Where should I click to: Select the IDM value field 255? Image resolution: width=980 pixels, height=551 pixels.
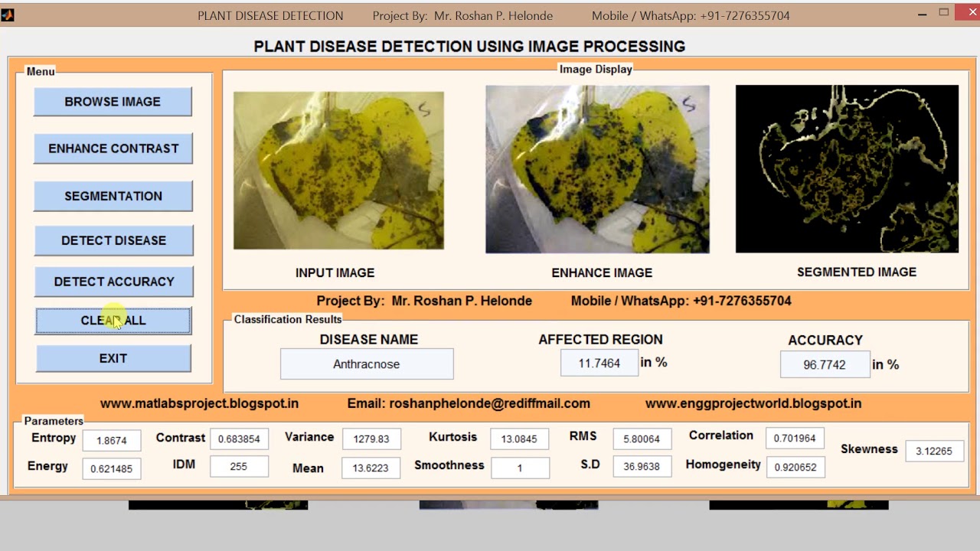pyautogui.click(x=239, y=466)
